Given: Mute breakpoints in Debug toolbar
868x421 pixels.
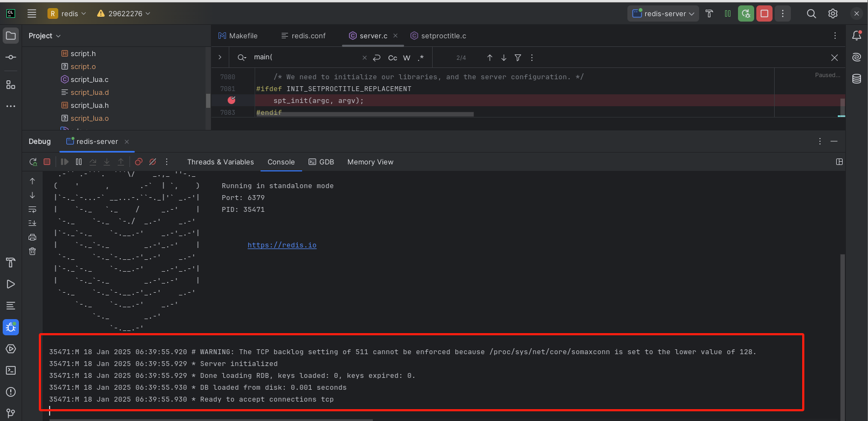Looking at the screenshot, I should 153,162.
